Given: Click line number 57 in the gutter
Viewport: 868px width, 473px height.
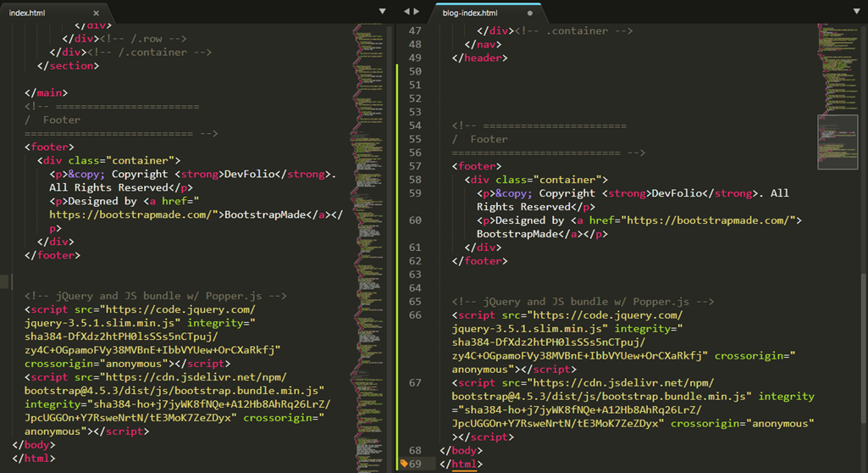Looking at the screenshot, I should [x=415, y=166].
